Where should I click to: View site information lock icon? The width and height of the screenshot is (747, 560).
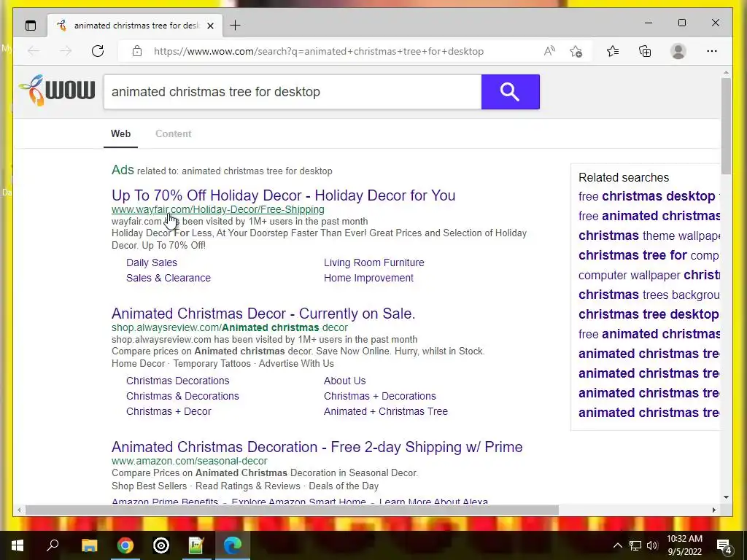(137, 51)
